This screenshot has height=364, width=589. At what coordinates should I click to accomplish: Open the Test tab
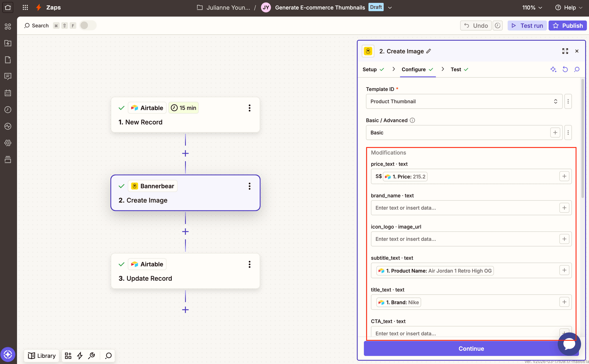tap(456, 69)
